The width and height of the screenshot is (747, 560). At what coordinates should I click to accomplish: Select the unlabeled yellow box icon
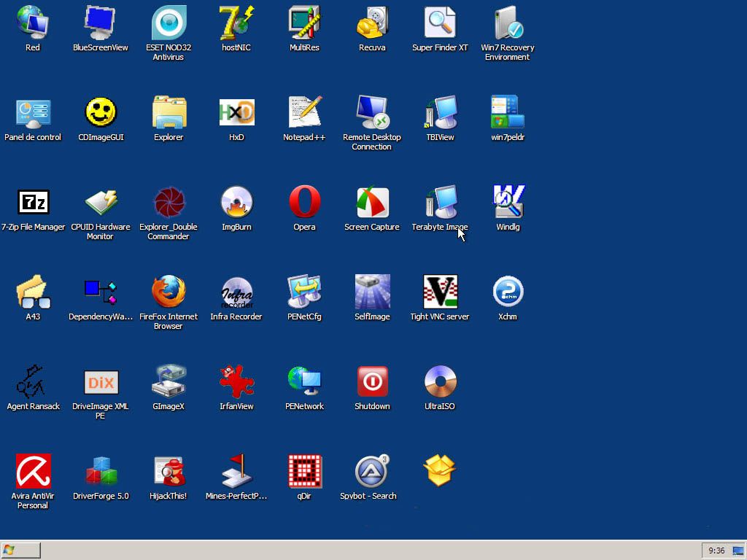pyautogui.click(x=440, y=470)
